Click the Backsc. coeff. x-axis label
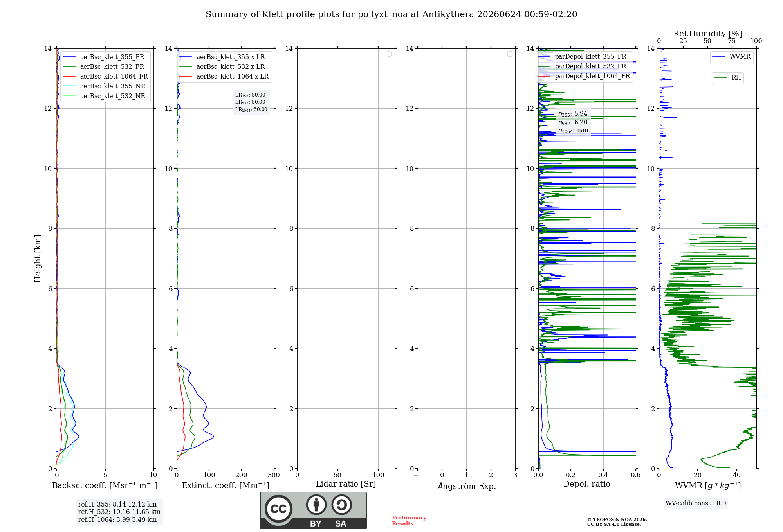 (105, 485)
